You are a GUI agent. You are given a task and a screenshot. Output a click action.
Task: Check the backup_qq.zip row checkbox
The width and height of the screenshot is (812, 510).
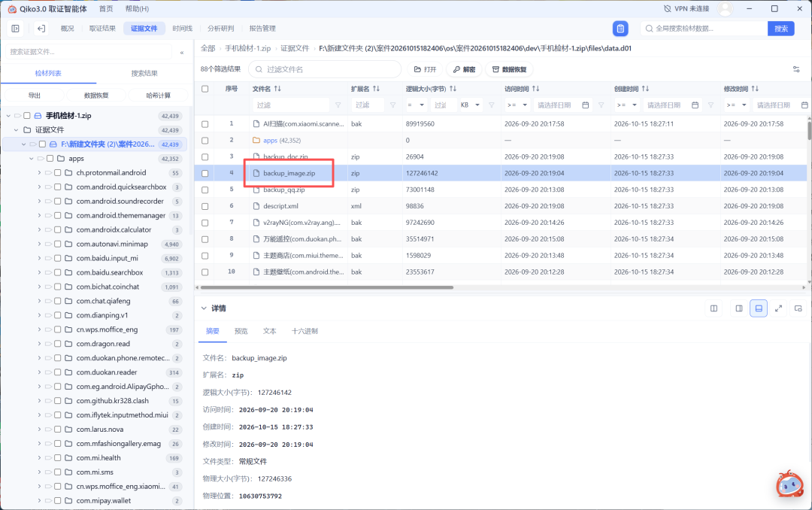[x=205, y=190]
